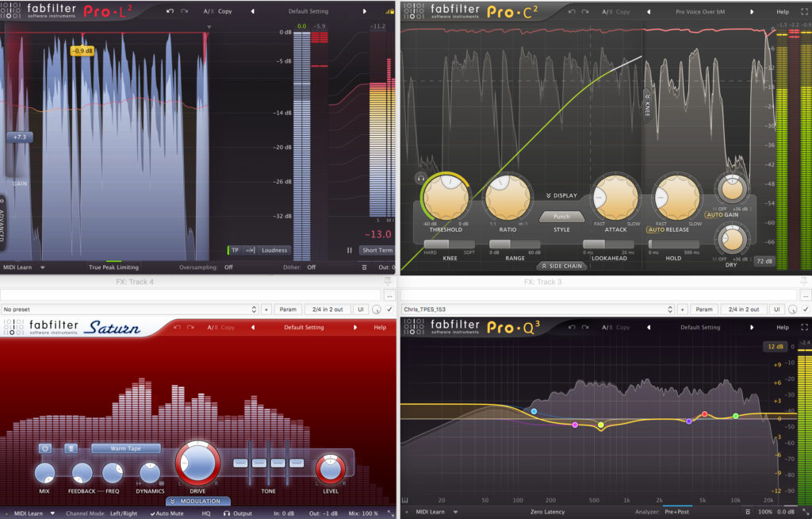Click UI button in Track 3 FX bar
This screenshot has height=519, width=812.
(x=777, y=309)
